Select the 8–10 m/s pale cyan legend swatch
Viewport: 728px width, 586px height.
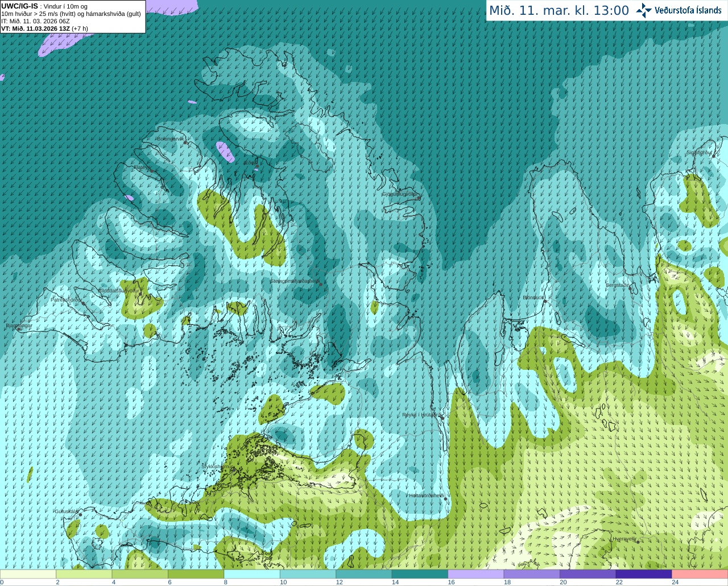click(x=253, y=574)
